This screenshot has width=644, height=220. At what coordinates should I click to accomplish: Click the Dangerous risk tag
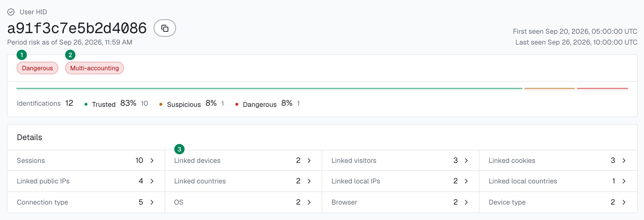point(37,68)
